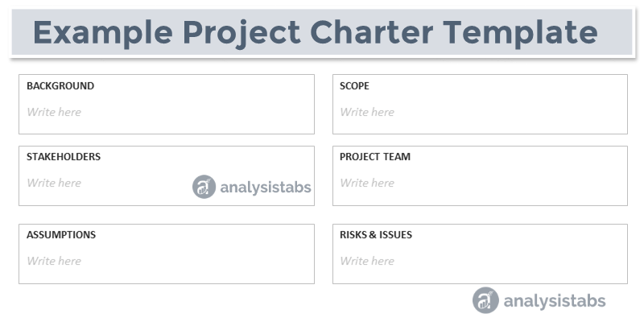Click "Write here" under Assumptions
Screen dimensions: 644x322
point(54,261)
